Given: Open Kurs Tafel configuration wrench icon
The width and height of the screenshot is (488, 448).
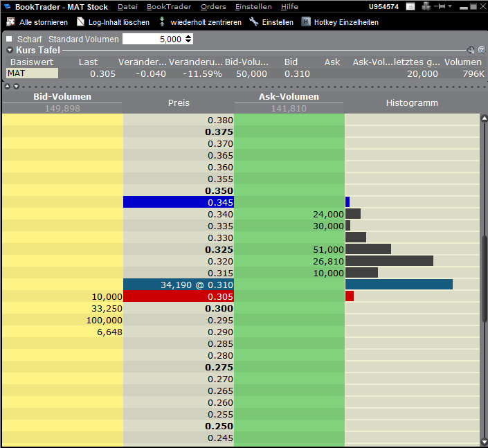Looking at the screenshot, I should (471, 50).
